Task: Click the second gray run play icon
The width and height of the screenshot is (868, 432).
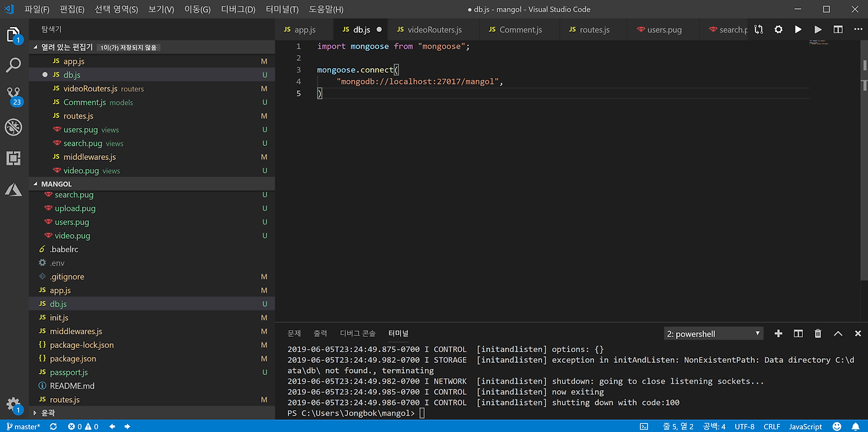Action: [818, 30]
